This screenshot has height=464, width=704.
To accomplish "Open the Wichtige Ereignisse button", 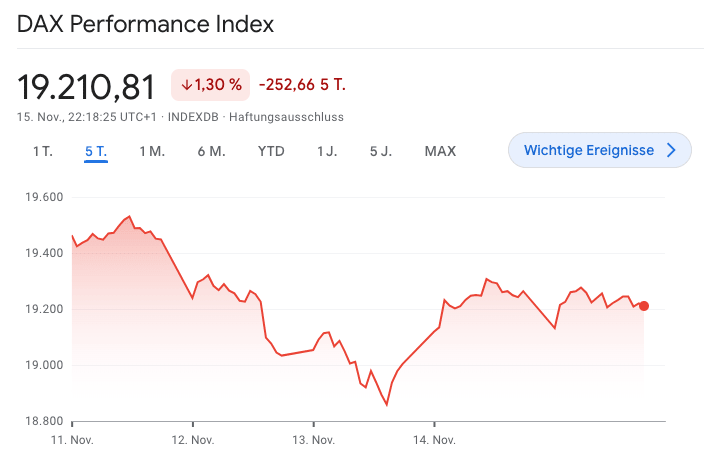I will tap(599, 150).
